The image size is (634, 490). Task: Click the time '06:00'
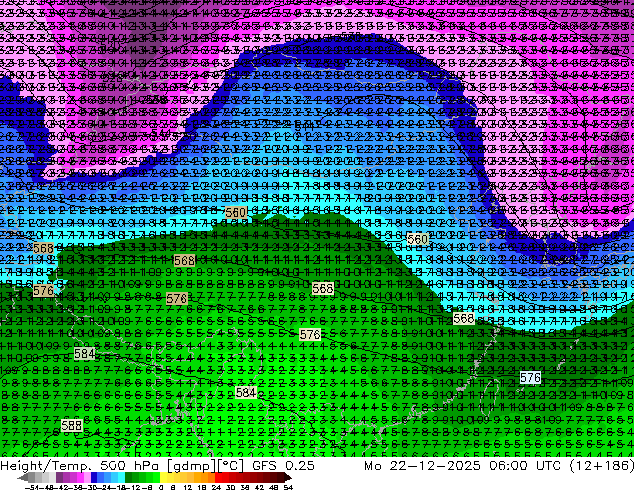tap(508, 465)
